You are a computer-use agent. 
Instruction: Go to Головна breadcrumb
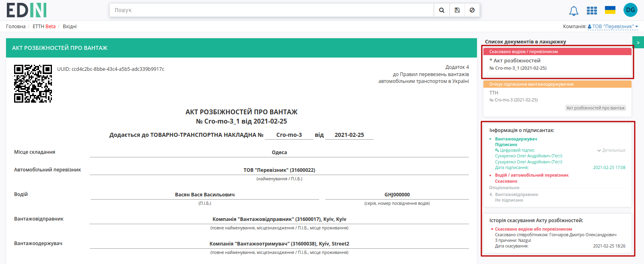pyautogui.click(x=16, y=27)
